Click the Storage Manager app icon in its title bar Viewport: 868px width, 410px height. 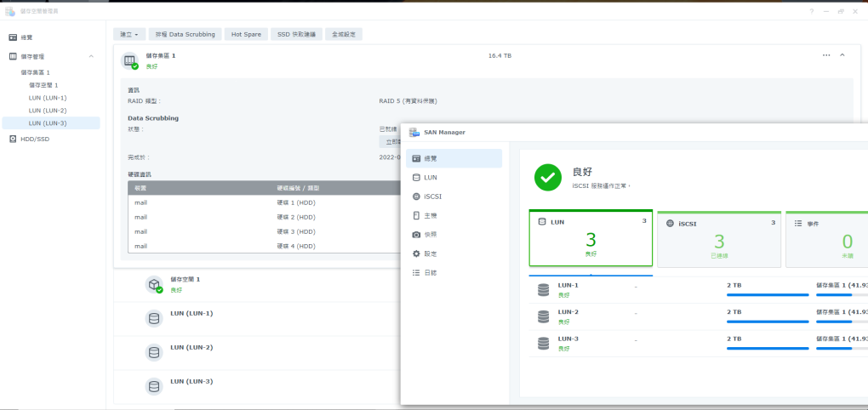coord(10,11)
